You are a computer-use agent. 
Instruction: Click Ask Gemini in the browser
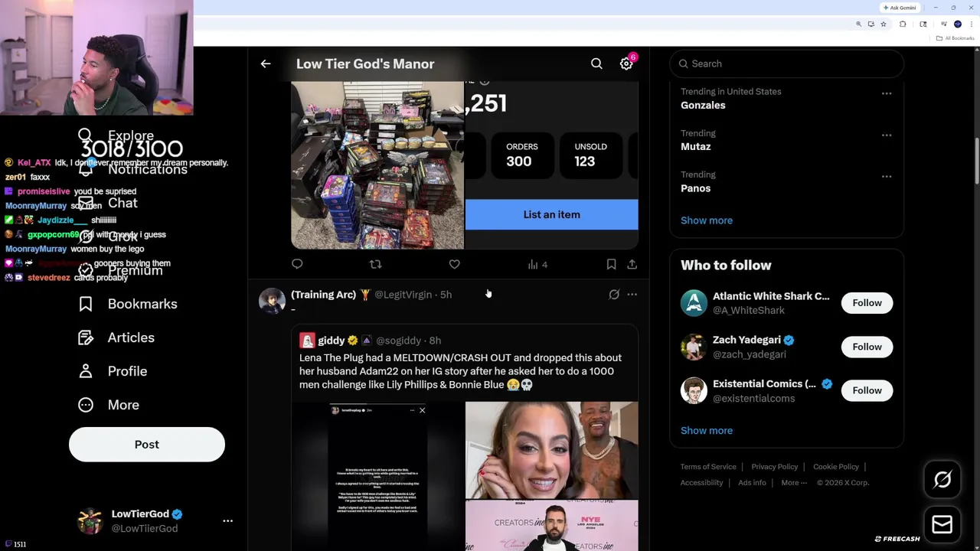(898, 8)
